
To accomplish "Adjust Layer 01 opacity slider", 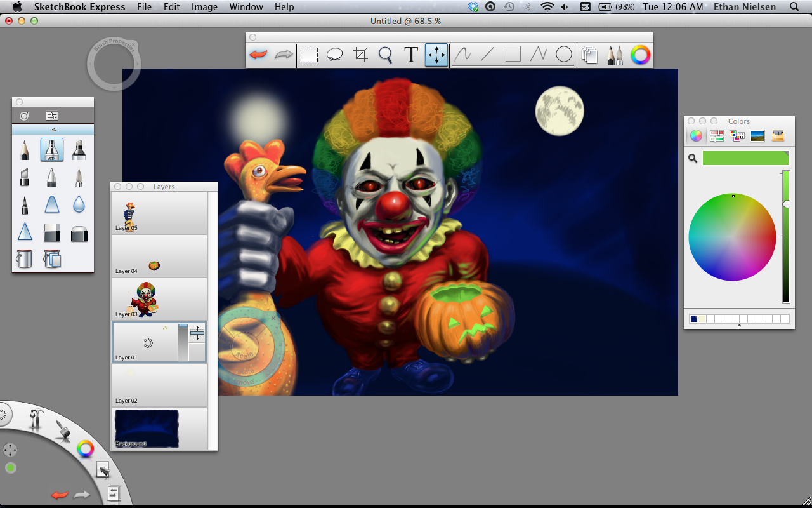I will coord(183,342).
